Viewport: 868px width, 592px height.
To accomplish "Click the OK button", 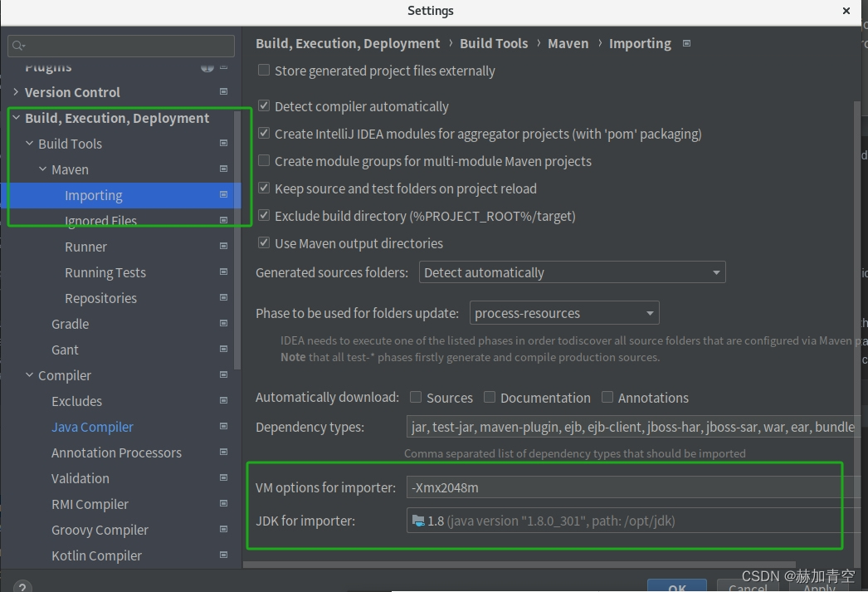I will (677, 586).
